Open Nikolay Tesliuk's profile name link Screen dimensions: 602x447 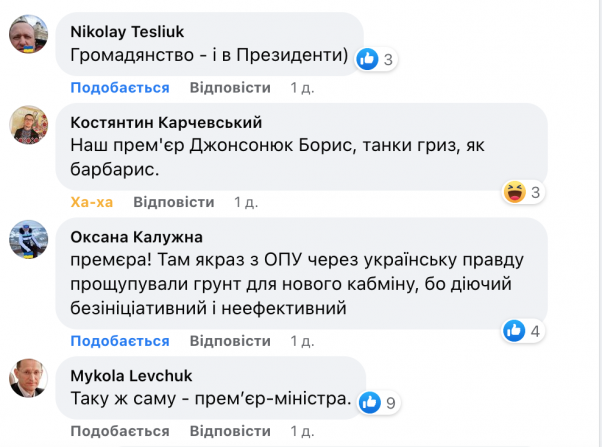(x=127, y=29)
